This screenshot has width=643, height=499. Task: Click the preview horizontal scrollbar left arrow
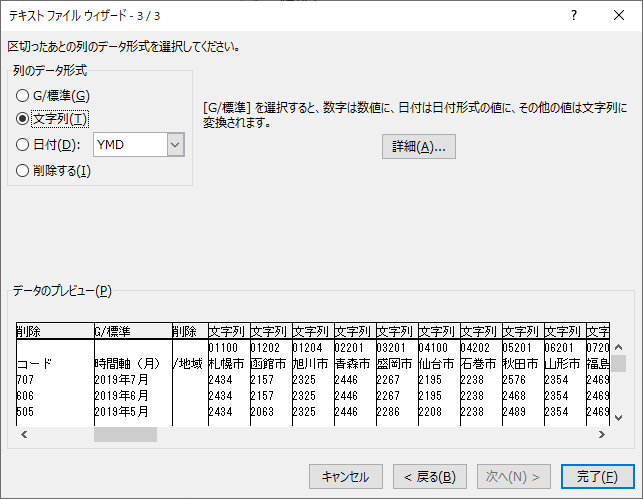[x=22, y=434]
